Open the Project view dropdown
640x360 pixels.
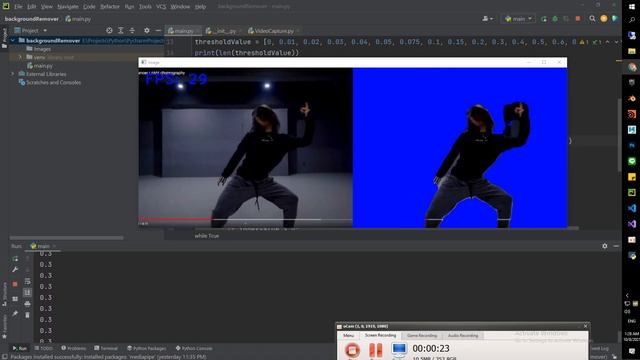tap(31, 31)
